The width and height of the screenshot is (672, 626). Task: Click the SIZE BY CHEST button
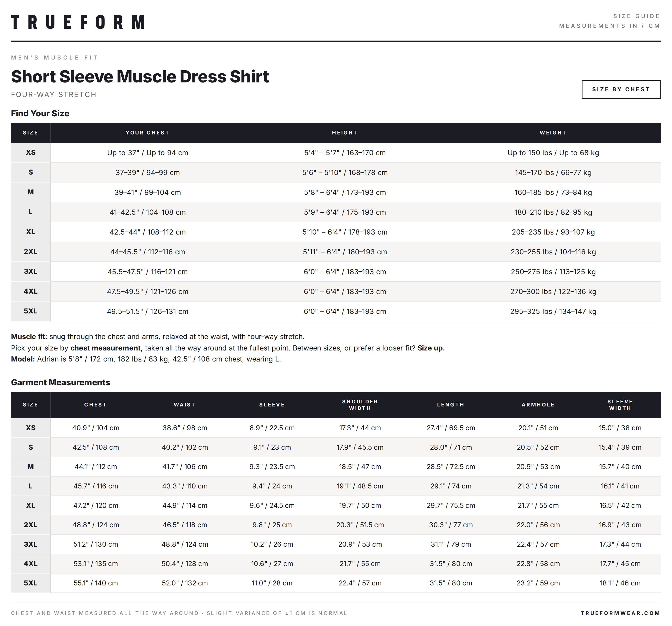pyautogui.click(x=621, y=89)
